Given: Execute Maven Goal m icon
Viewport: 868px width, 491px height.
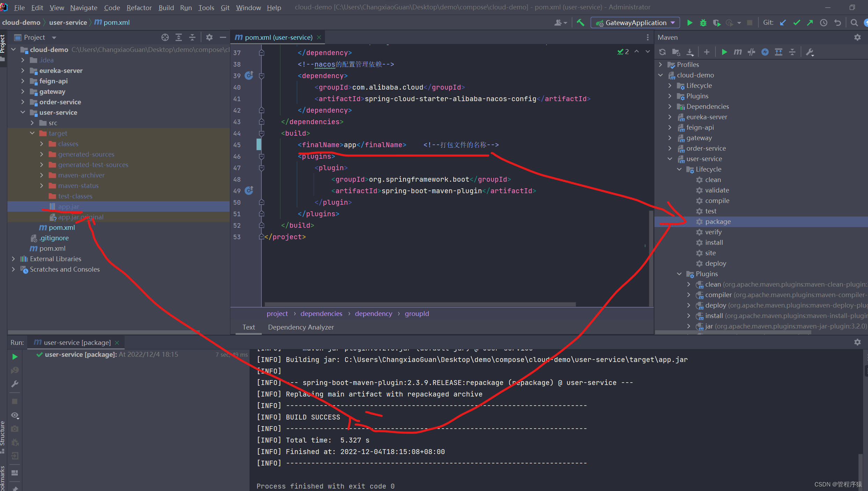Looking at the screenshot, I should (737, 52).
